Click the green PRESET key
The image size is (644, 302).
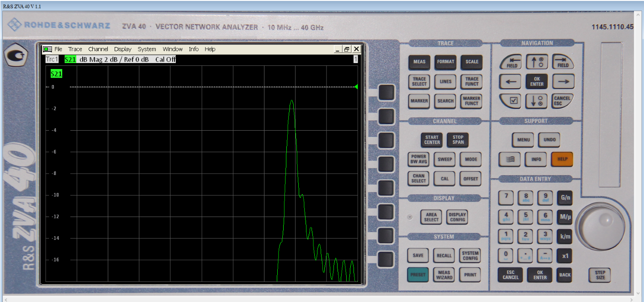click(418, 275)
